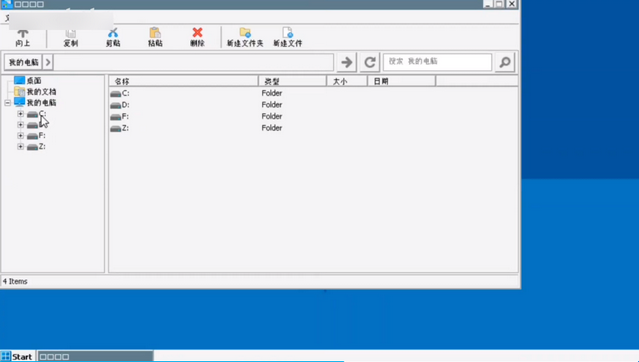
Task: Expand the F: drive tree node
Action: coord(20,135)
